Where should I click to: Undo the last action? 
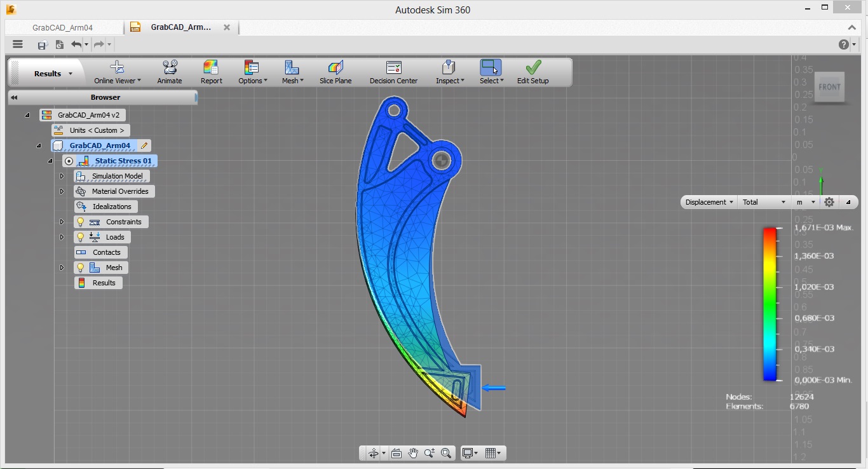76,44
